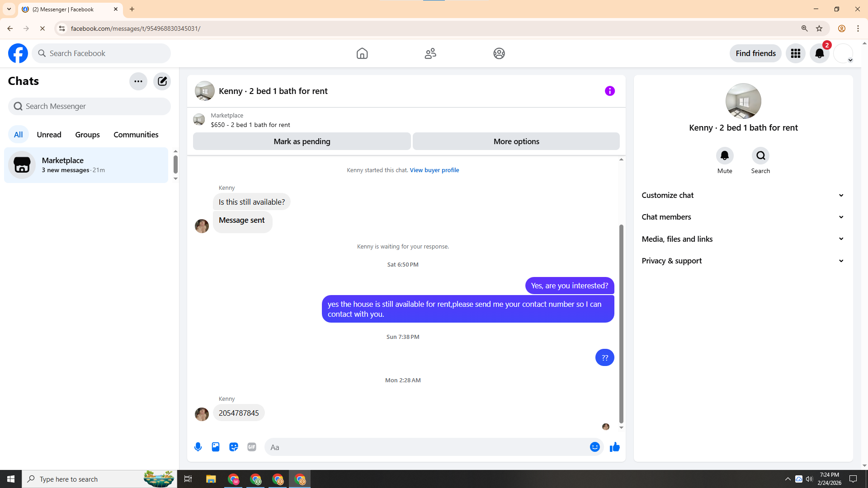Open the GIF picker icon
The height and width of the screenshot is (488, 868).
click(x=252, y=447)
